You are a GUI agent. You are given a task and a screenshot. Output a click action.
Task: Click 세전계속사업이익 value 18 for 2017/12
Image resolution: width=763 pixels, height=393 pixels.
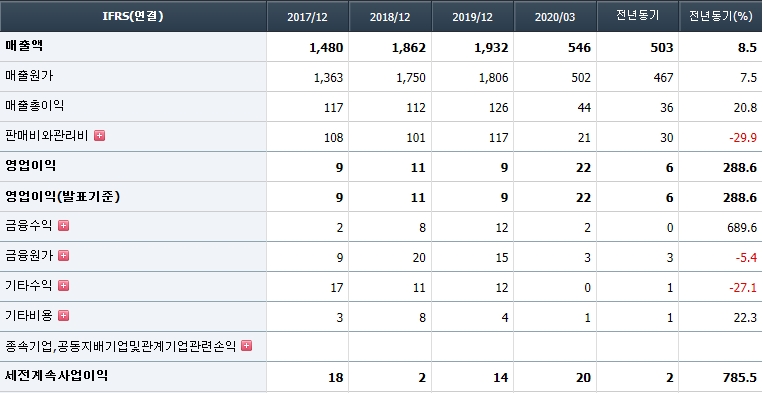[x=336, y=378]
